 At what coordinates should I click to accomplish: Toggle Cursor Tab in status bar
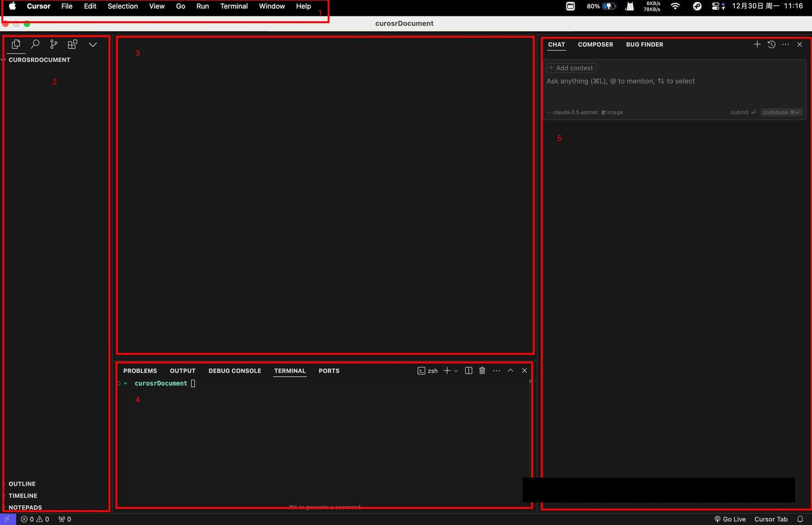[771, 519]
